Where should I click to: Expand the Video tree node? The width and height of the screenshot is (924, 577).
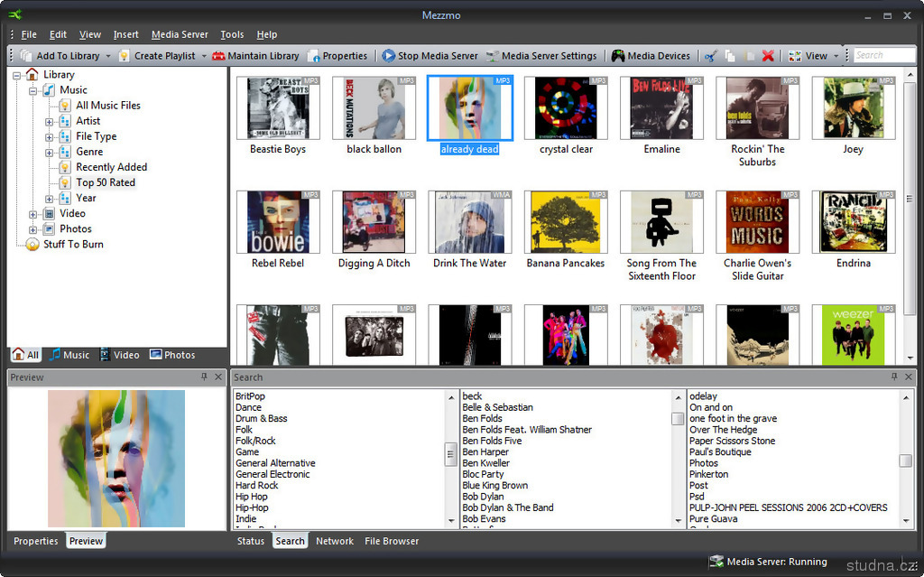click(33, 214)
